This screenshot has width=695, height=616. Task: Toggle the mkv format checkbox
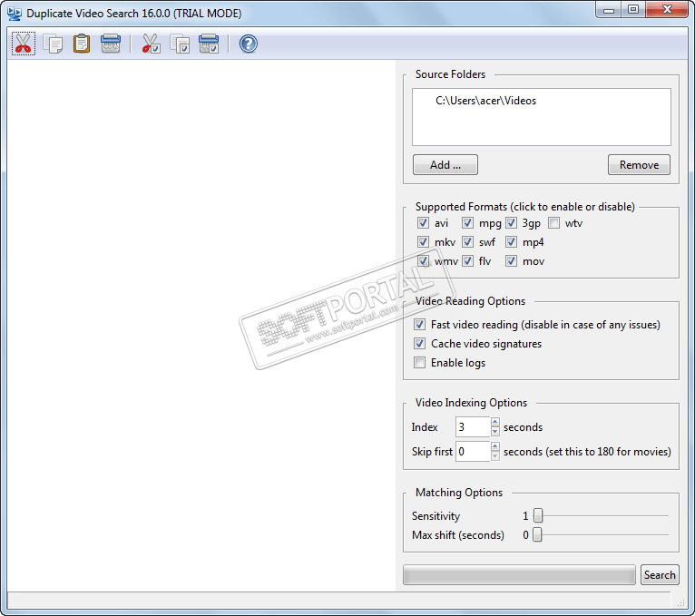(x=423, y=242)
